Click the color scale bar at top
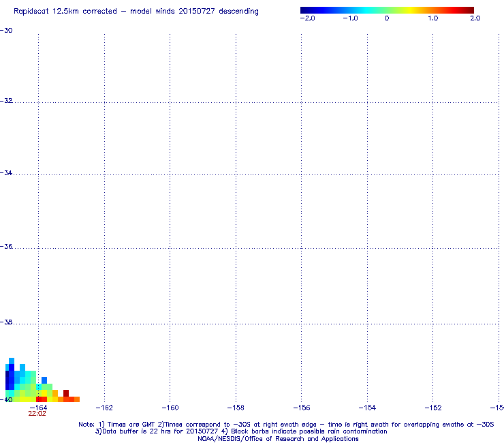 click(387, 10)
